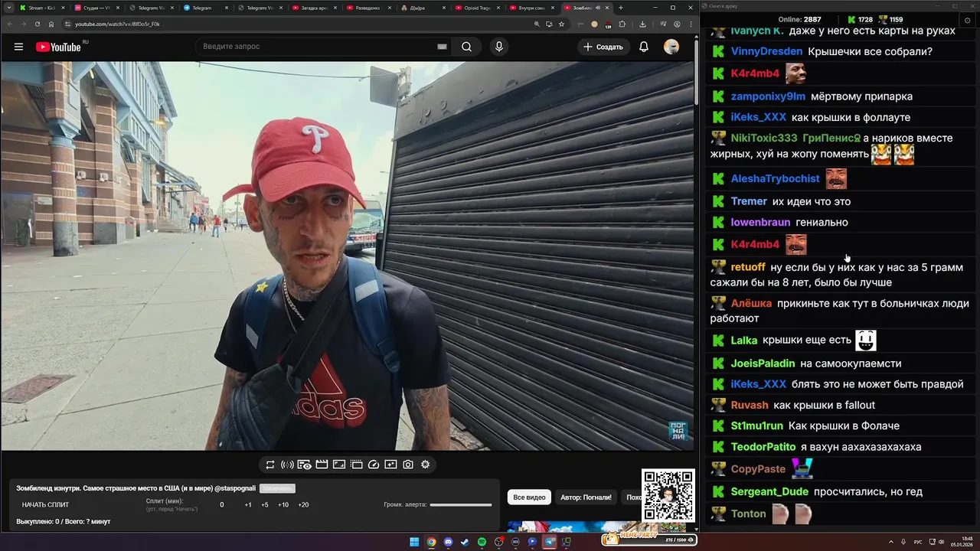
Task: Switch to the Разведенка tab
Action: tap(368, 8)
